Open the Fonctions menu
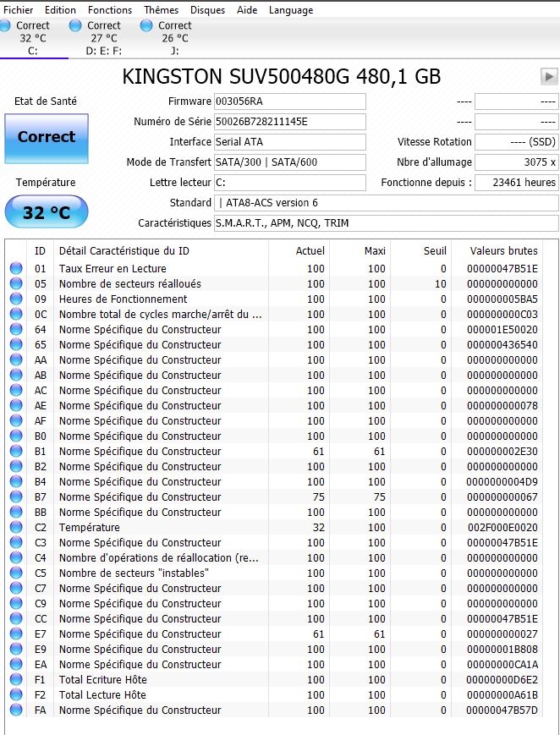The height and width of the screenshot is (735, 560). [x=110, y=10]
